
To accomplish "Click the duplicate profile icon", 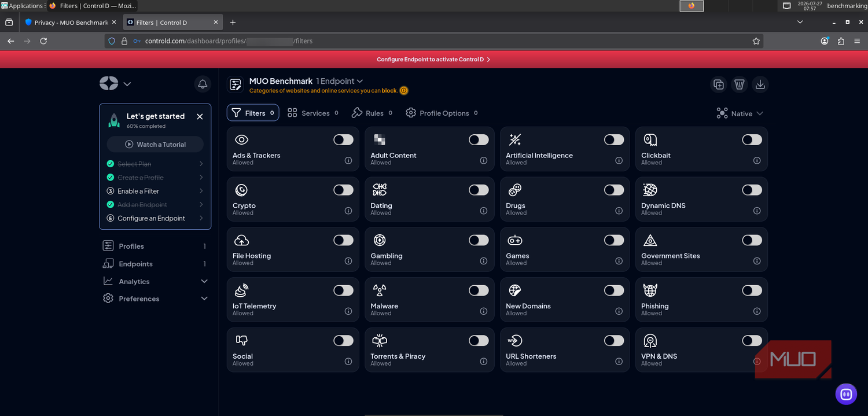I will coord(719,84).
